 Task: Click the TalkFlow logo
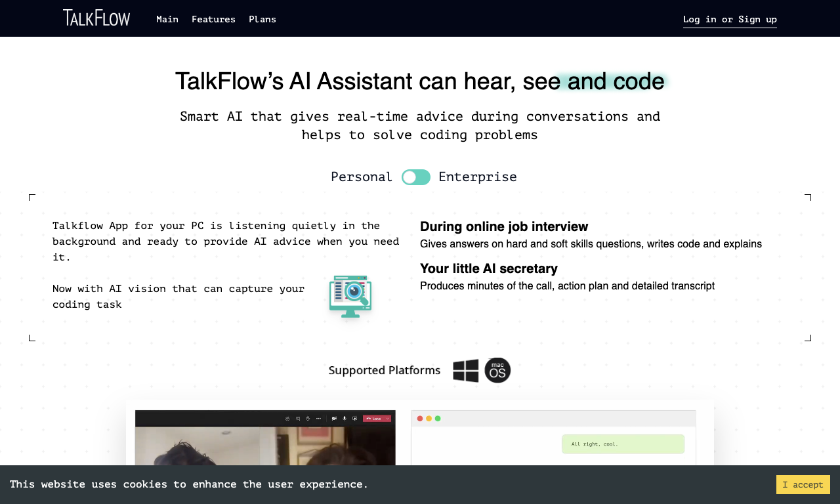click(96, 18)
